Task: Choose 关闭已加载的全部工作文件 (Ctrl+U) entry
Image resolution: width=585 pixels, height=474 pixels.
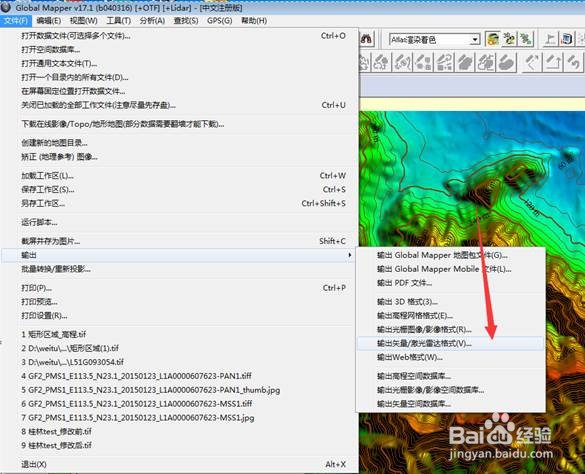Action: pos(178,105)
